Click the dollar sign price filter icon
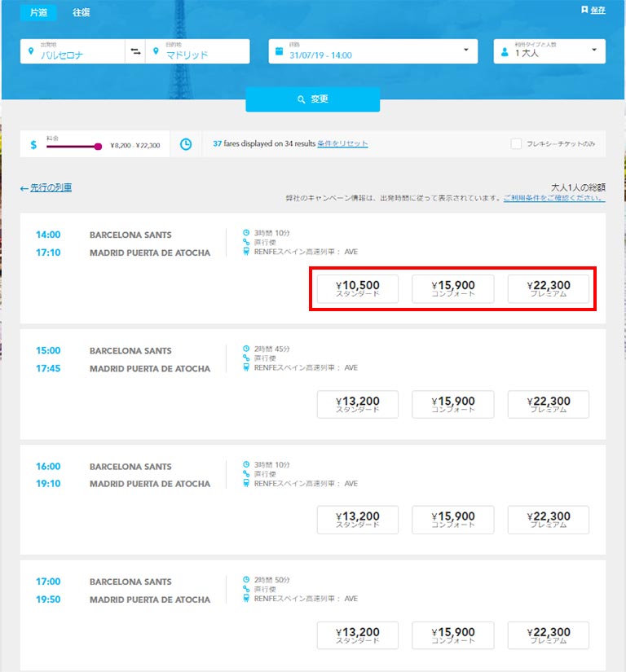626x672 pixels. 33,145
